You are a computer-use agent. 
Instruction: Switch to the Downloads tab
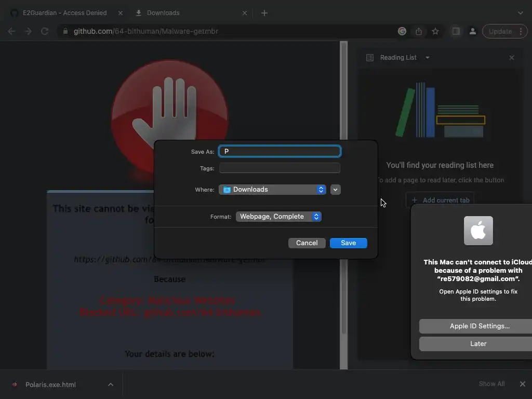pos(163,13)
